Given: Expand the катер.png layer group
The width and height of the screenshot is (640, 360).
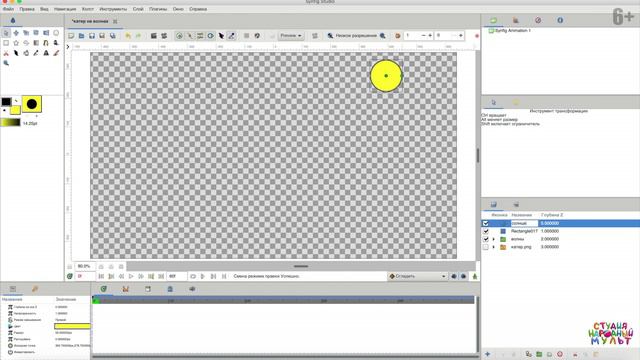Looking at the screenshot, I should [493, 247].
